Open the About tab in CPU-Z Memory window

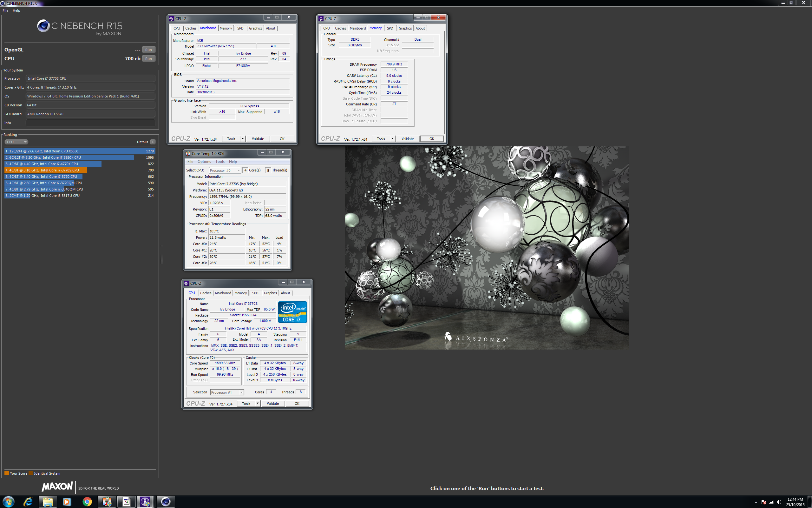click(420, 28)
